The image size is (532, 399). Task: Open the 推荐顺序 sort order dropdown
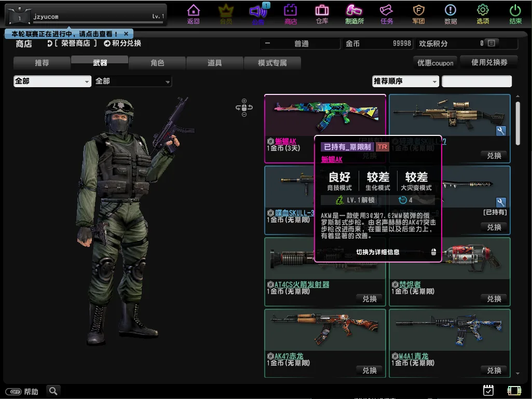coord(405,81)
